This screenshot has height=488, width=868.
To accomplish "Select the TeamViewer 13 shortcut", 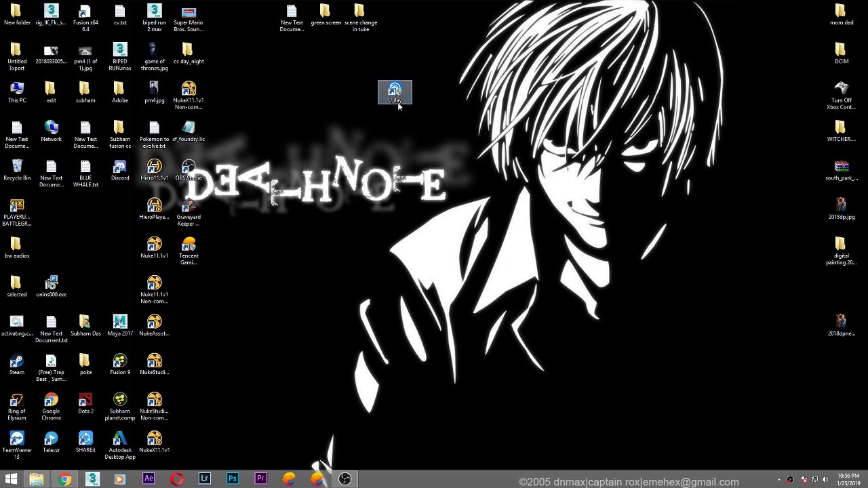I will (17, 445).
